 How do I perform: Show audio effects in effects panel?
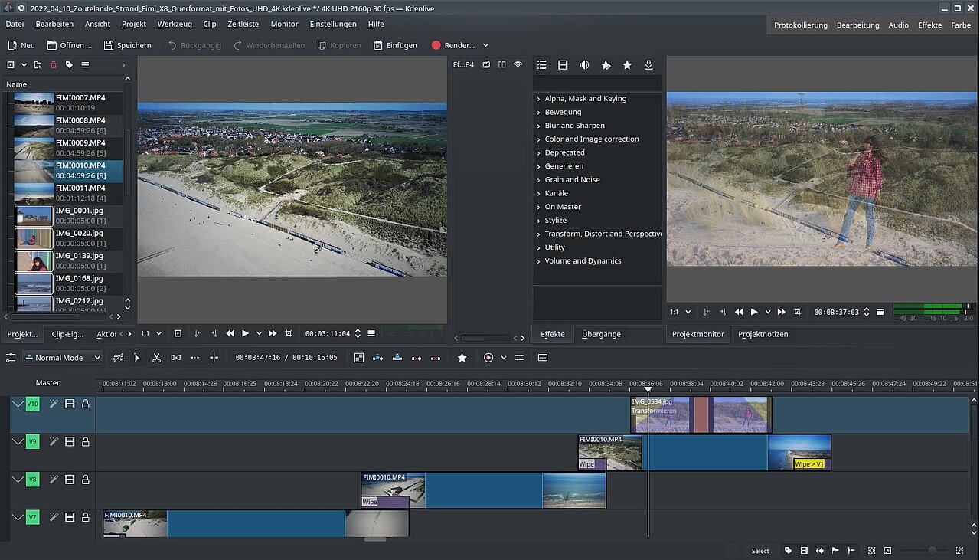click(584, 65)
